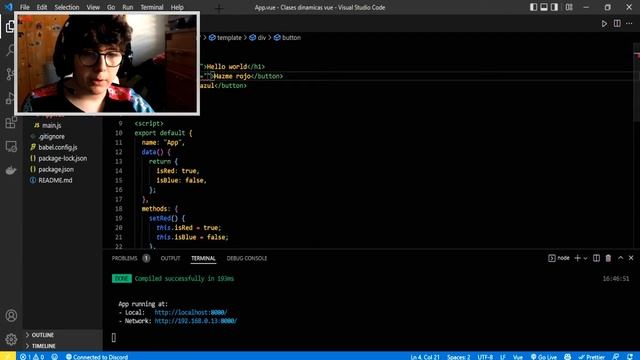Open the View menu
640x360 pixels.
pyautogui.click(x=93, y=7)
